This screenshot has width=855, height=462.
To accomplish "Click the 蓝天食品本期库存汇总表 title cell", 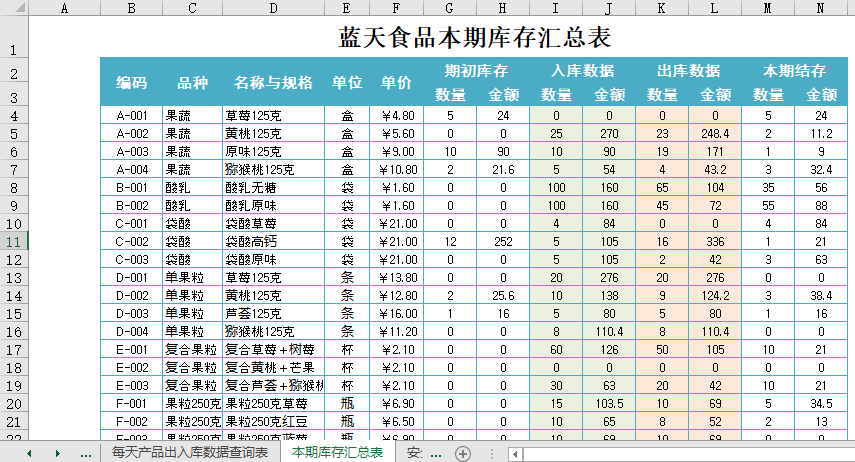I will (475, 38).
